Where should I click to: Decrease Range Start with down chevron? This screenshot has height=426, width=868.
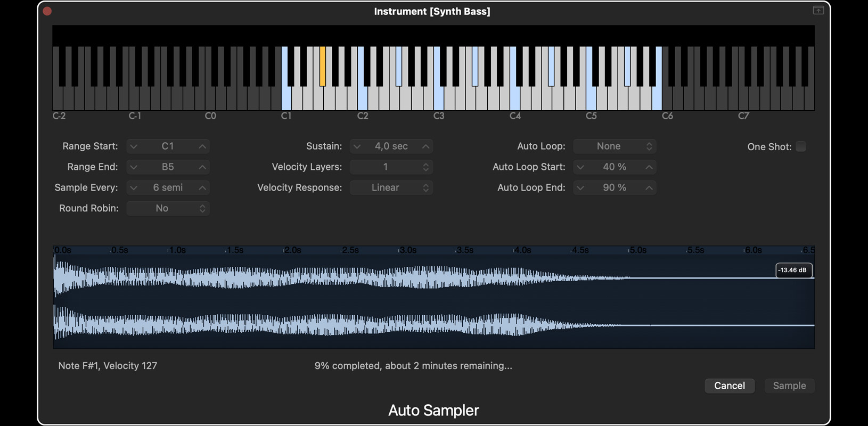[134, 146]
